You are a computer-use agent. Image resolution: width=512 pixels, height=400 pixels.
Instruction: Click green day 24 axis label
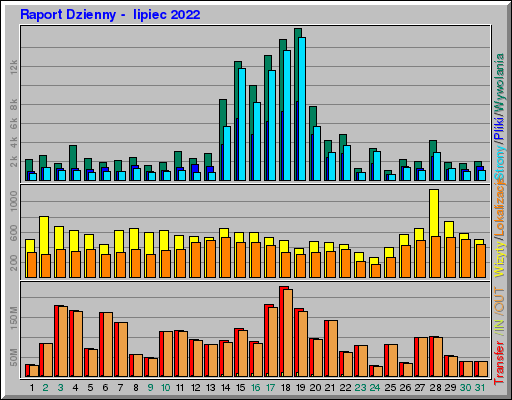click(x=375, y=388)
